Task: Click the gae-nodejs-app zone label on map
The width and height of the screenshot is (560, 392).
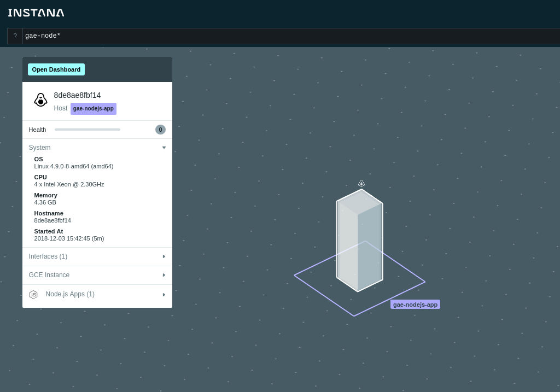Action: 415,305
